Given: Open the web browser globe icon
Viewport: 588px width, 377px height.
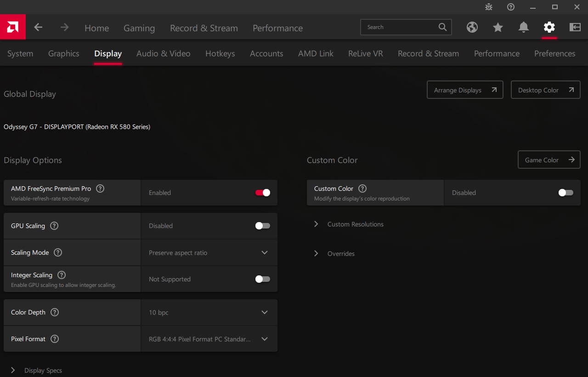Looking at the screenshot, I should pyautogui.click(x=472, y=27).
